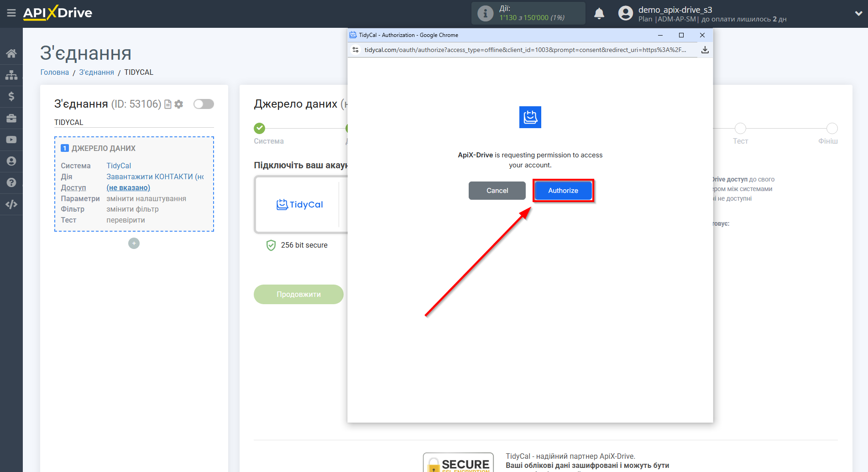Viewport: 868px width, 472px height.
Task: Open the YouTube video icon in the sidebar
Action: [11, 140]
